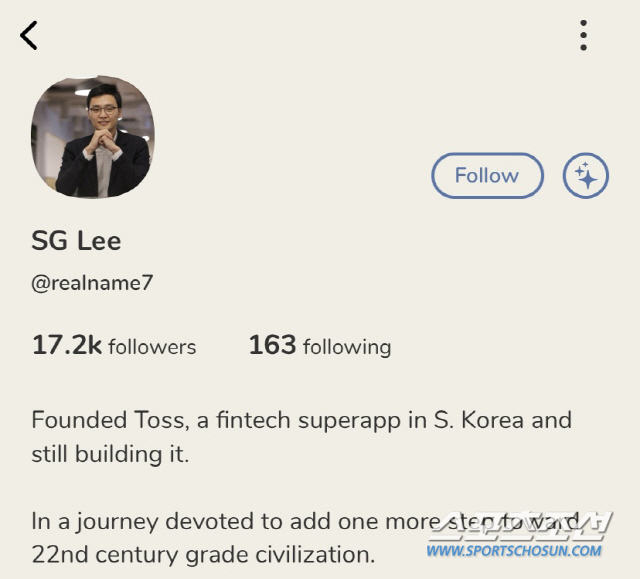Tap the 17.2k follower count number

pos(66,346)
